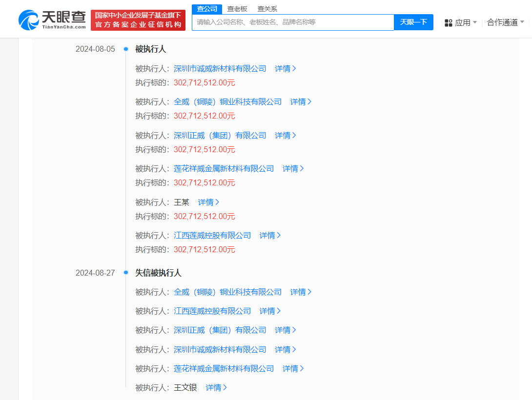The height and width of the screenshot is (400, 532).
Task: Switch to the 查关系 tab
Action: (267, 8)
